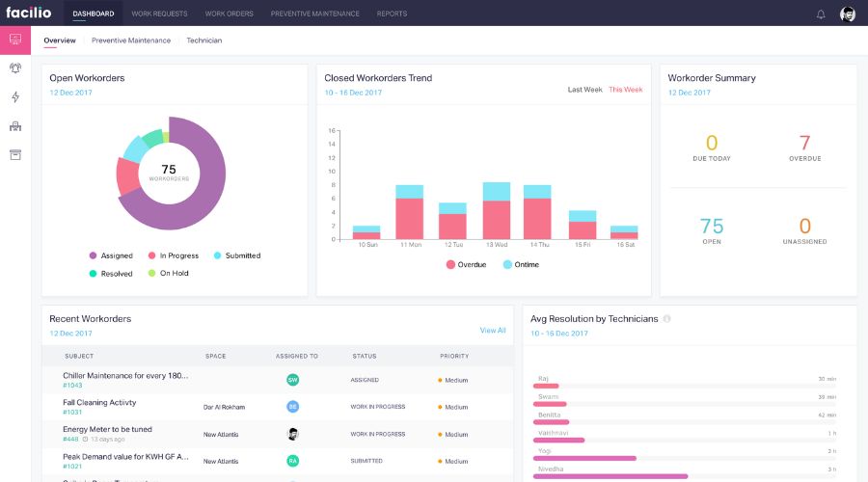
Task: Click the user profile avatar
Action: [848, 13]
